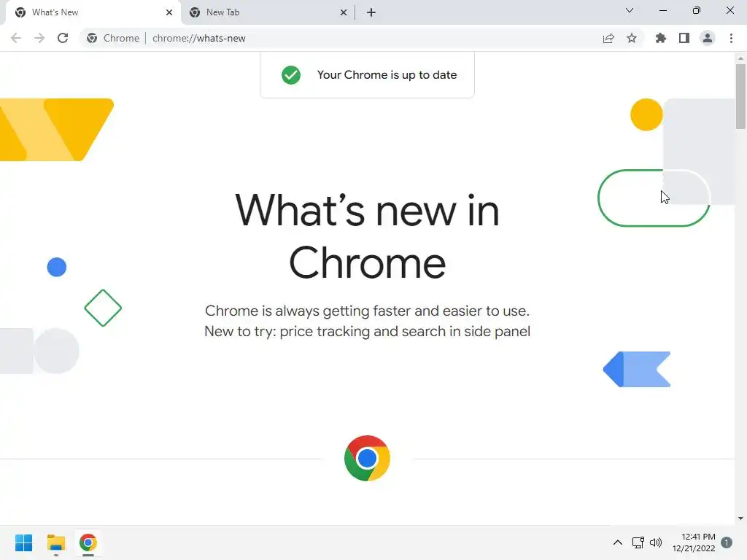Open the Extensions puzzle icon

coord(660,38)
